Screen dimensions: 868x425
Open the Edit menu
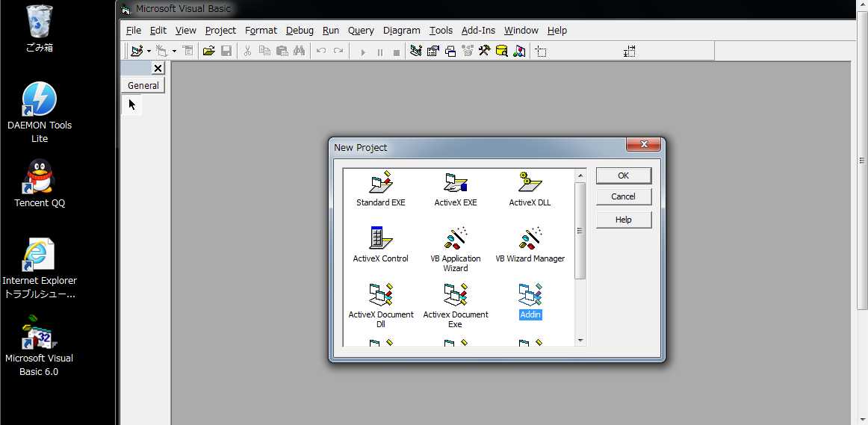tap(158, 31)
